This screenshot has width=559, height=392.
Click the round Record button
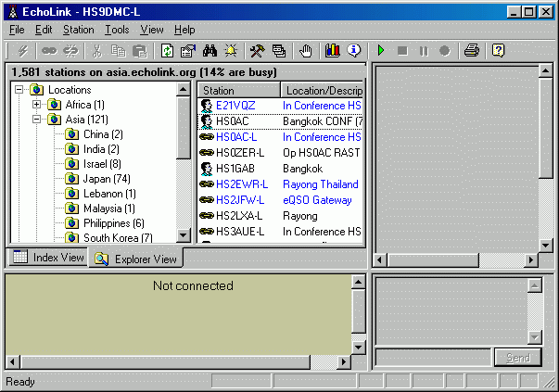445,51
